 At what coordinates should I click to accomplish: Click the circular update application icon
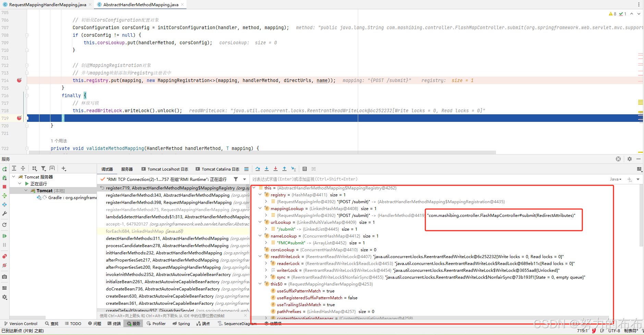point(4,225)
